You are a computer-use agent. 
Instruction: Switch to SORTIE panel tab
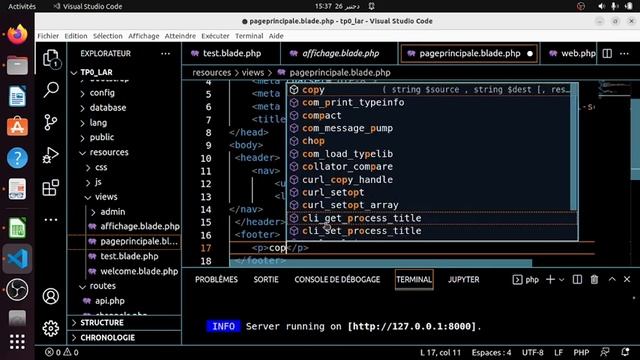266,280
